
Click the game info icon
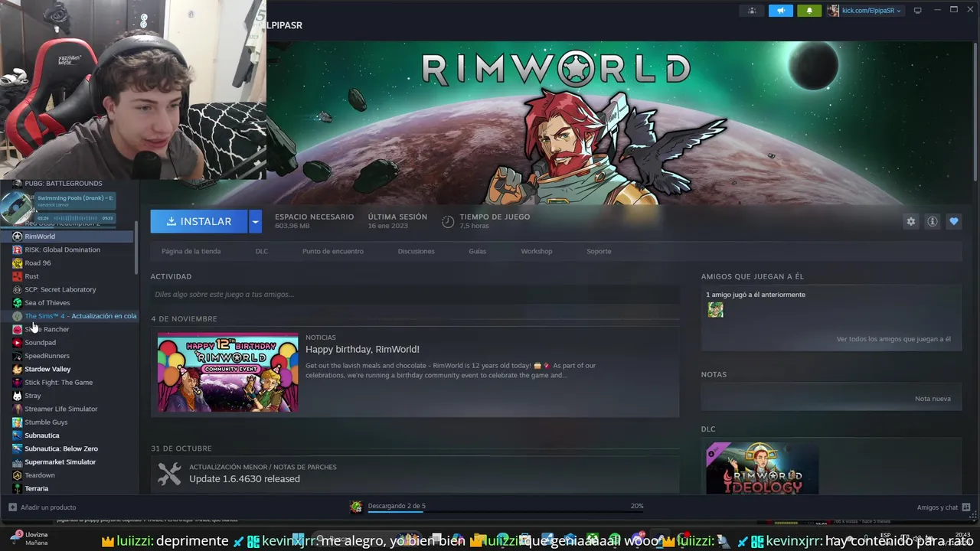pos(932,221)
